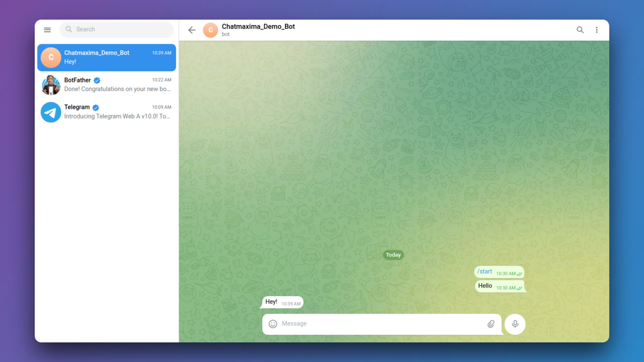Start voice recording with the microphone button

click(x=515, y=324)
